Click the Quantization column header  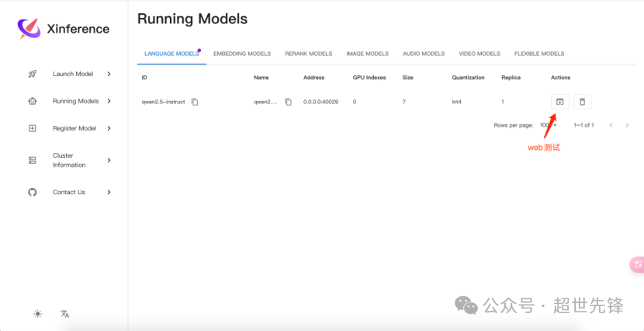coord(468,78)
